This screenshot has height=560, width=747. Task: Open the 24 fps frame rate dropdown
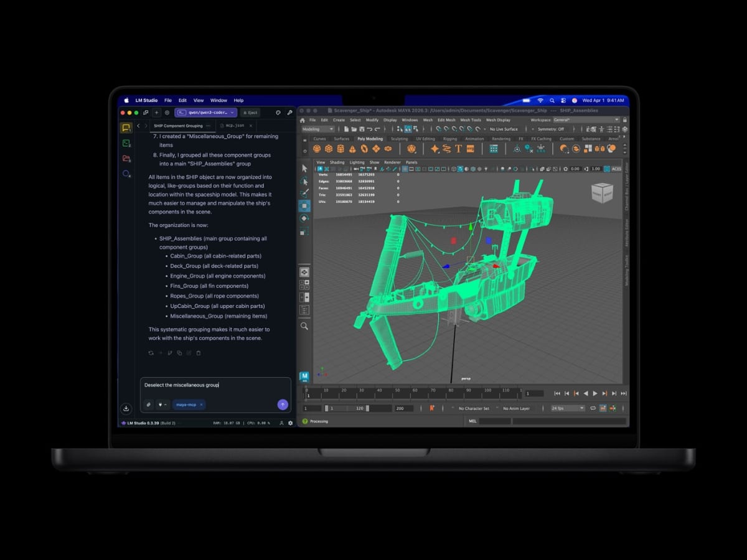tap(567, 408)
